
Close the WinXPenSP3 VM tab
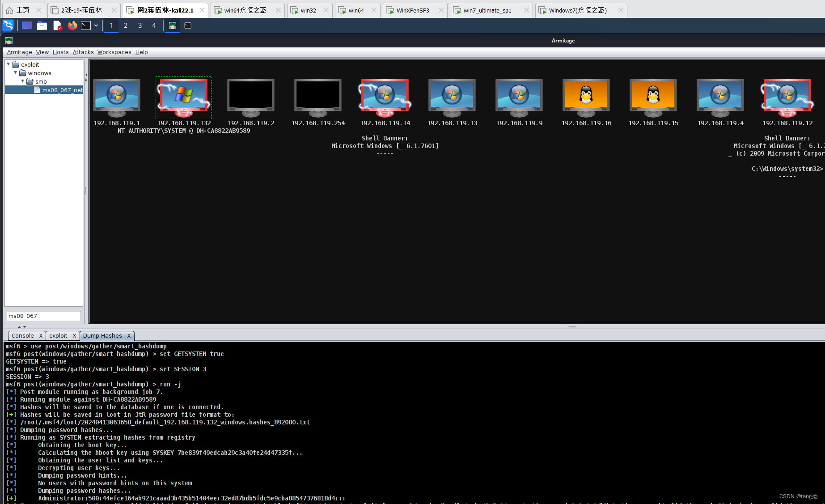(441, 10)
